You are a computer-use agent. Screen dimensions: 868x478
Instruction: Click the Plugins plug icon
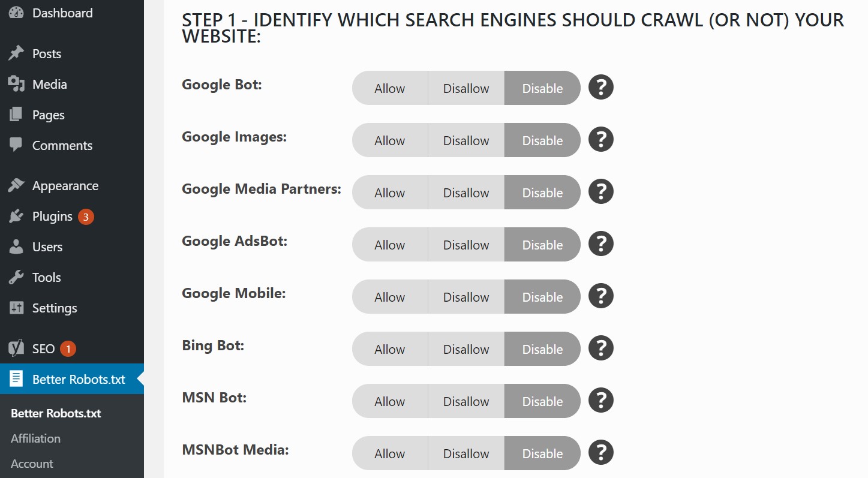pyautogui.click(x=16, y=216)
